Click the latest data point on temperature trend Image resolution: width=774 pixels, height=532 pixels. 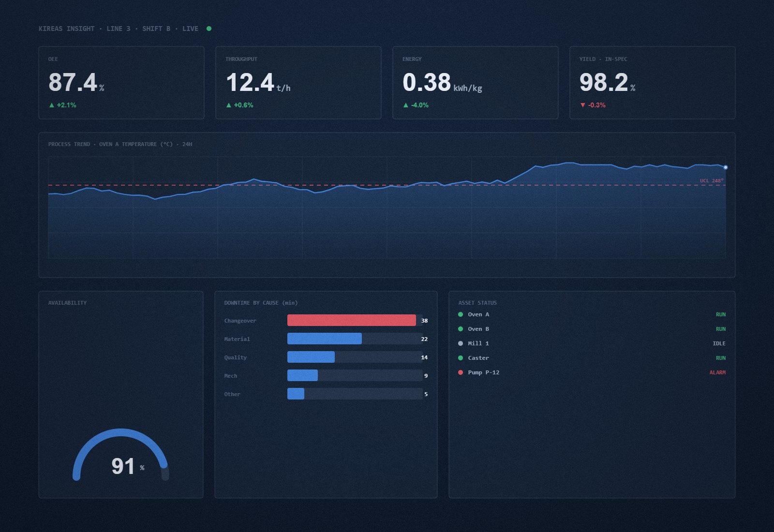[x=725, y=167]
